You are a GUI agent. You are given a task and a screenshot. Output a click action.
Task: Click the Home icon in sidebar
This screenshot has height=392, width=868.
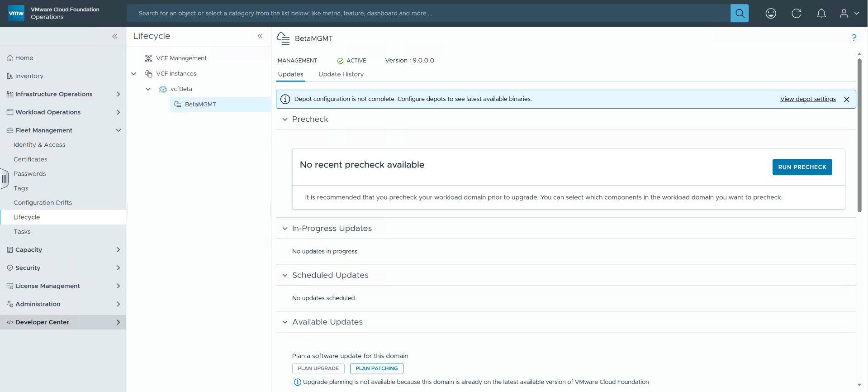click(10, 58)
